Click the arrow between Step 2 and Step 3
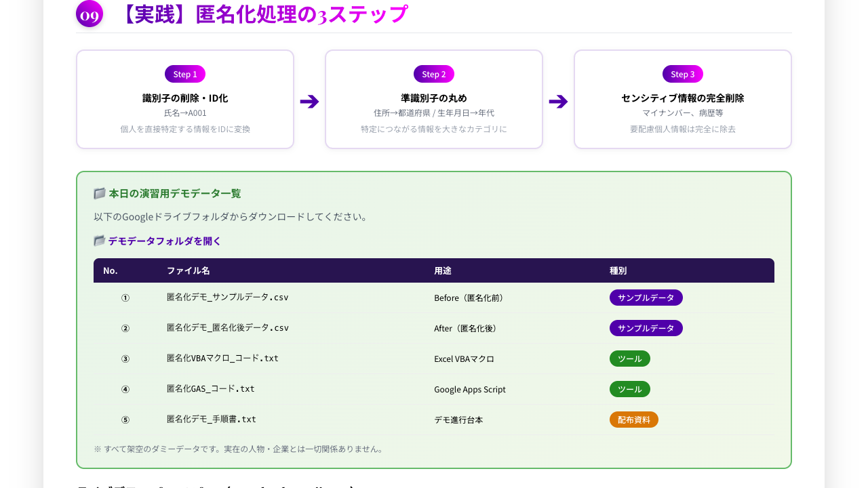Screen dimensions: 868x488 (558, 102)
